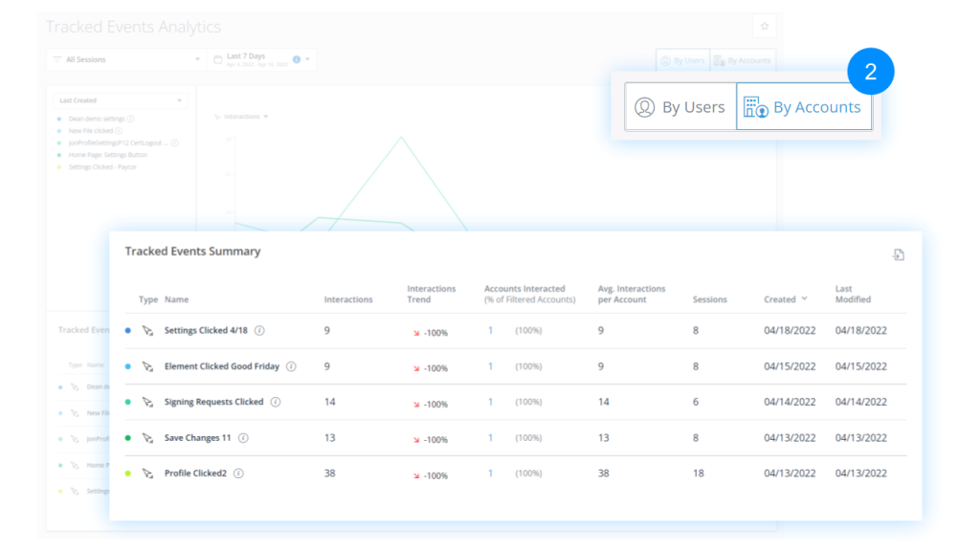Click the green dot for Save Changes 11
980x551 pixels.
(x=128, y=438)
